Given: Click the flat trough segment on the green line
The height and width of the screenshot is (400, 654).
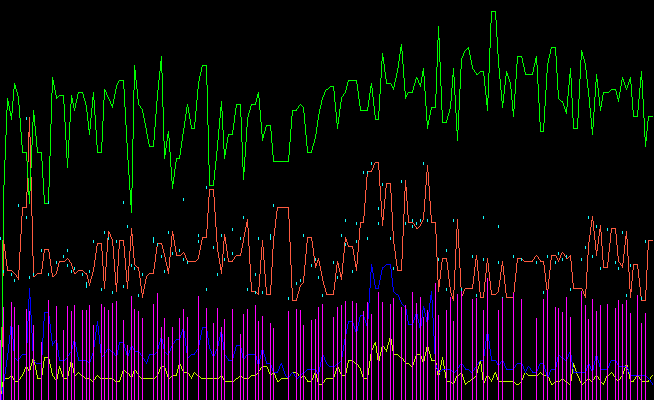Looking at the screenshot, I should pyautogui.click(x=281, y=160).
